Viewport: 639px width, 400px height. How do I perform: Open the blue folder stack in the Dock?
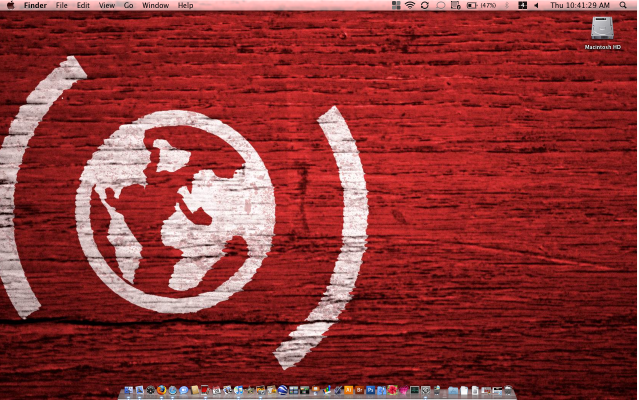coord(453,391)
